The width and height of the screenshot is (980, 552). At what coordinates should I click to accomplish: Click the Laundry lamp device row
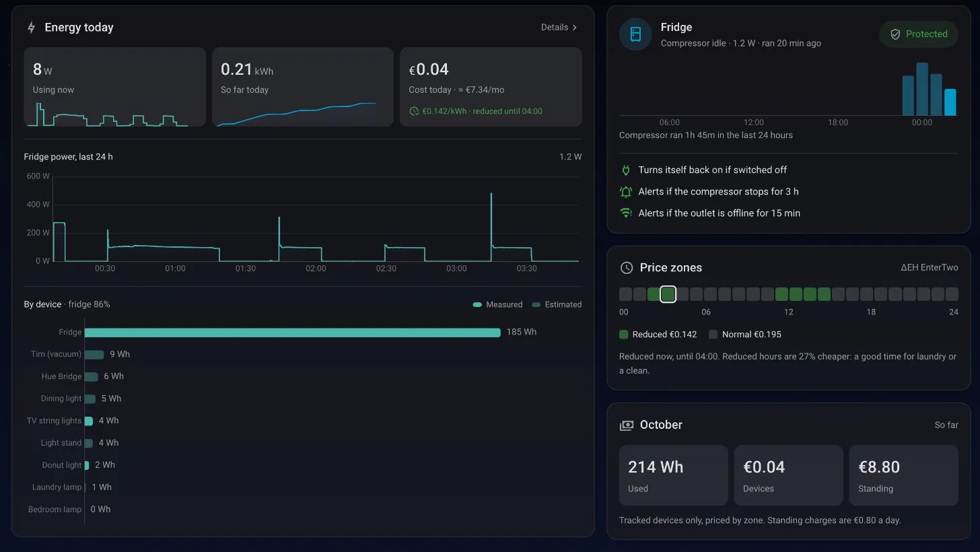pyautogui.click(x=302, y=488)
